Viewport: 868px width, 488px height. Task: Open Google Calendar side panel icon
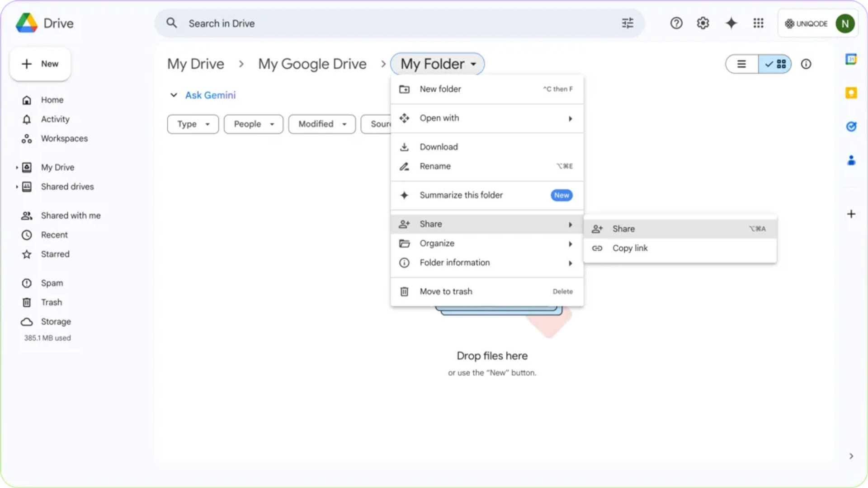[851, 59]
